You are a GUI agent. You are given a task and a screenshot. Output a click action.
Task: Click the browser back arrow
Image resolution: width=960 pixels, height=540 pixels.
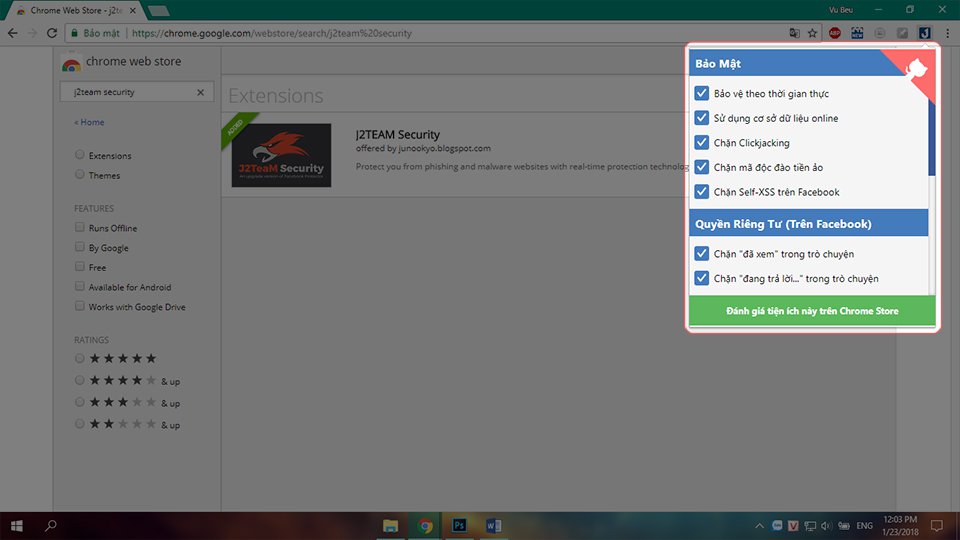13,33
